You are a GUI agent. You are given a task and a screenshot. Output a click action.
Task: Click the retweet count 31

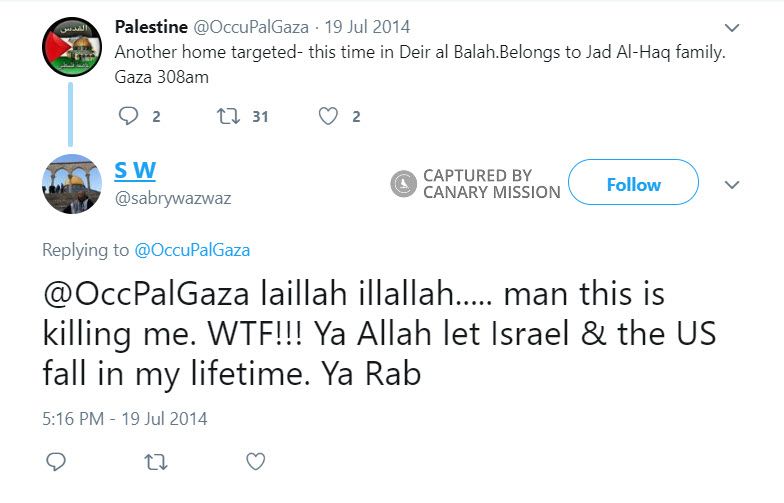260,117
